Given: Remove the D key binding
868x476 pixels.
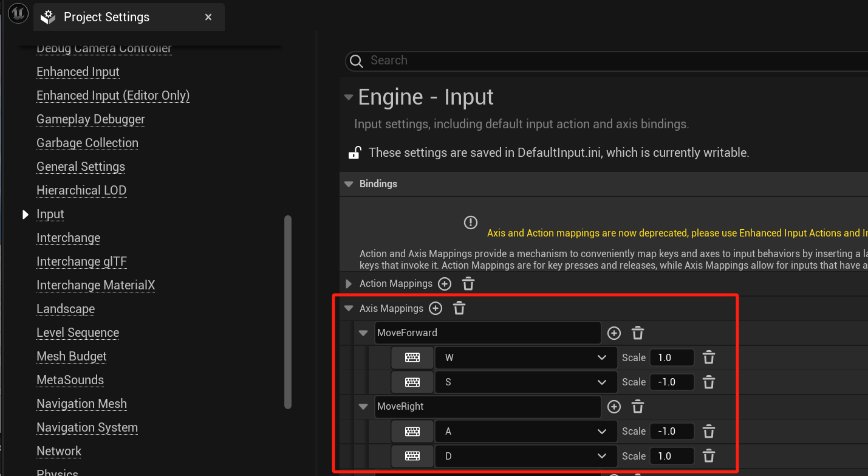Looking at the screenshot, I should tap(708, 456).
